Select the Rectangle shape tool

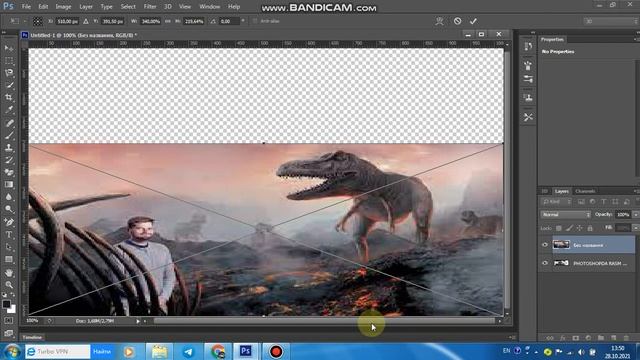(9, 259)
